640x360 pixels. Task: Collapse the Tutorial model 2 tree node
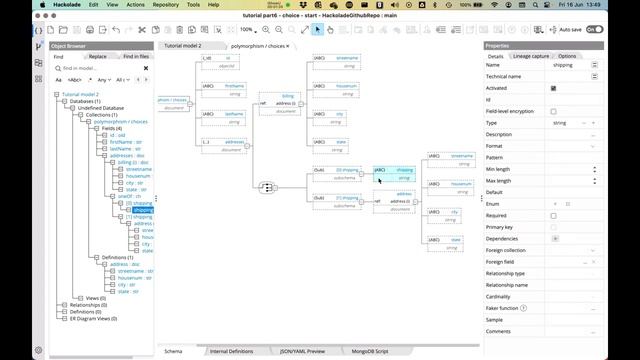pos(57,94)
